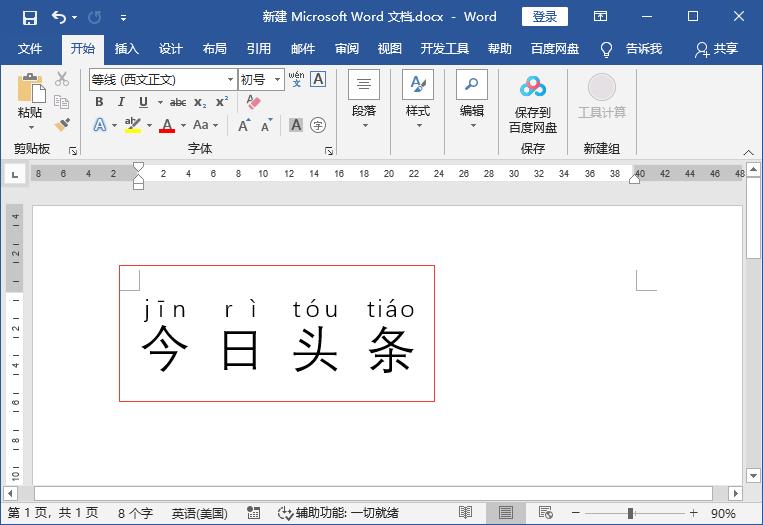Click the Save icon in title bar
Viewport: 763px width, 525px height.
pos(30,18)
